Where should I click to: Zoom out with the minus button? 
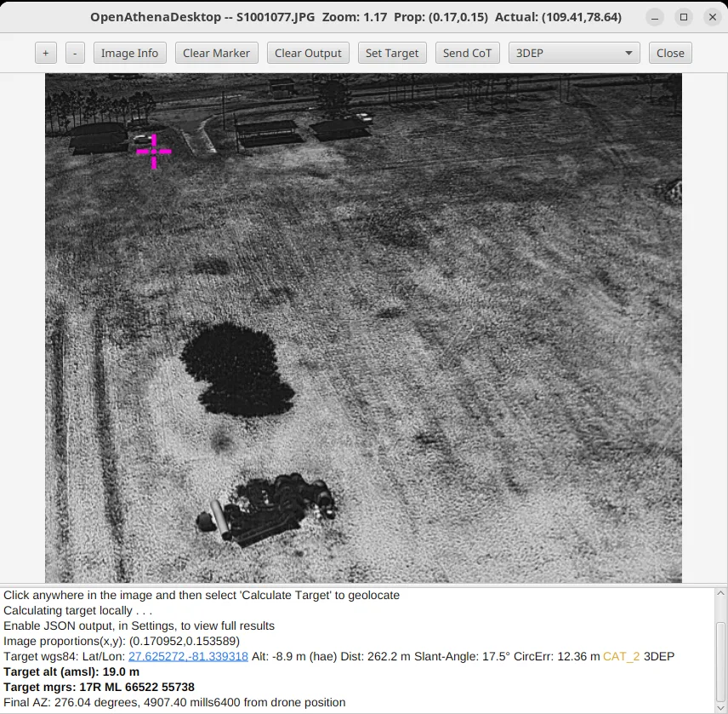point(75,53)
